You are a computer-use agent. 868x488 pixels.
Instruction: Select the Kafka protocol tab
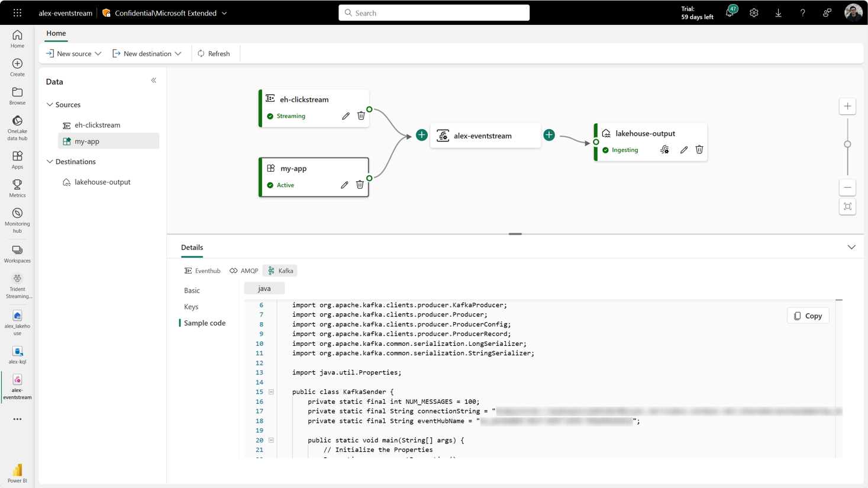280,271
